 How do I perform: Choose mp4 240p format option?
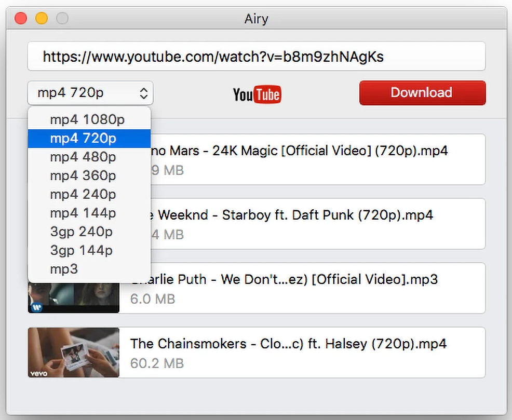coord(89,195)
